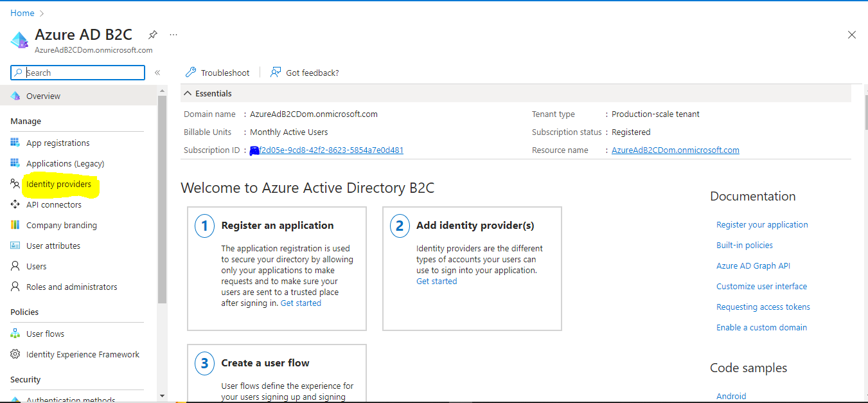Open the ellipsis more options menu
868x403 pixels.
(x=173, y=34)
